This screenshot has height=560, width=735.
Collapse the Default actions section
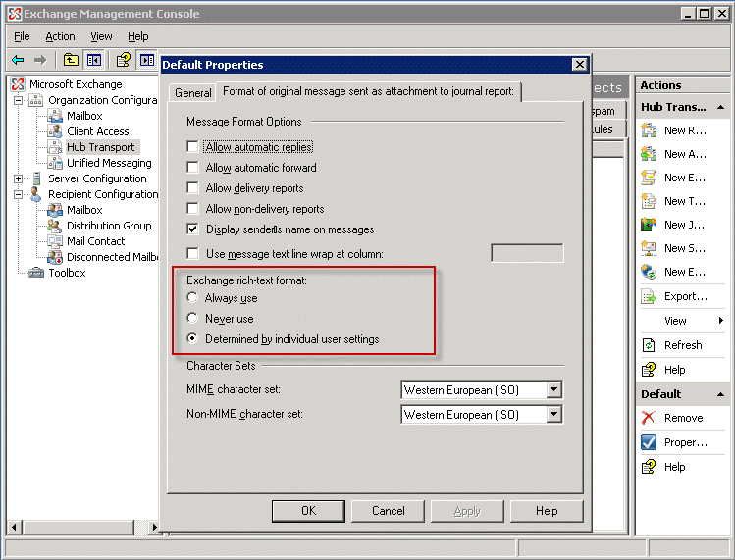coord(720,394)
